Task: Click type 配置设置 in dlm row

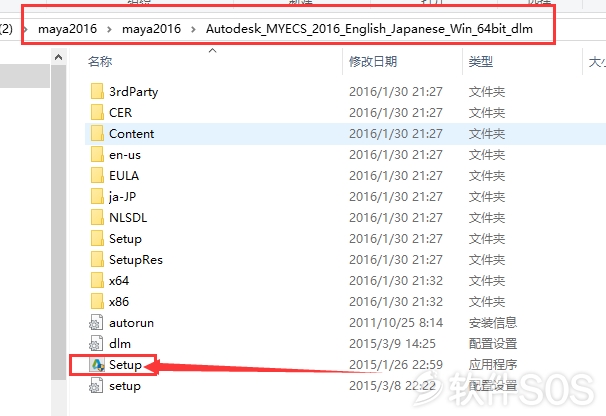Action: (493, 343)
